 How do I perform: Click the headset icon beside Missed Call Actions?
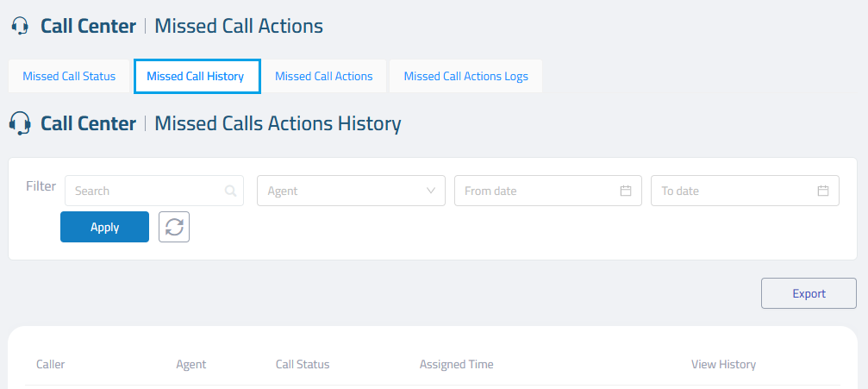pos(20,27)
